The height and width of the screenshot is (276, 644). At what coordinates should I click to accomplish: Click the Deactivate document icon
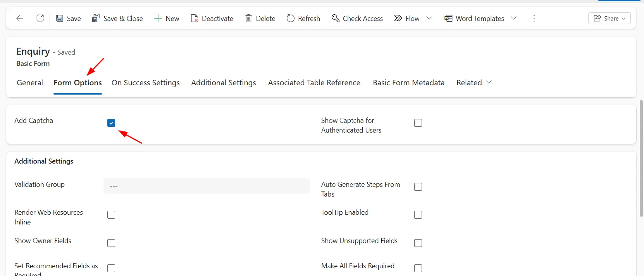click(x=195, y=18)
